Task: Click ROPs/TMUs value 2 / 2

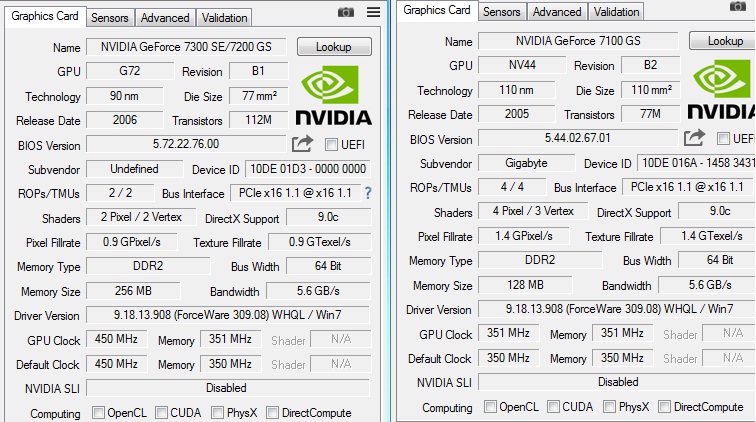Action: [x=120, y=193]
